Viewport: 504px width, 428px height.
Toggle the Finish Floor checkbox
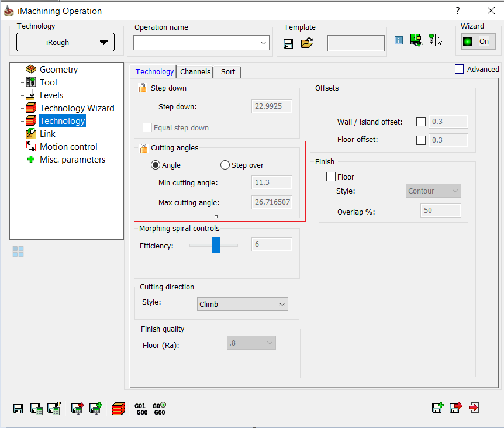[331, 177]
